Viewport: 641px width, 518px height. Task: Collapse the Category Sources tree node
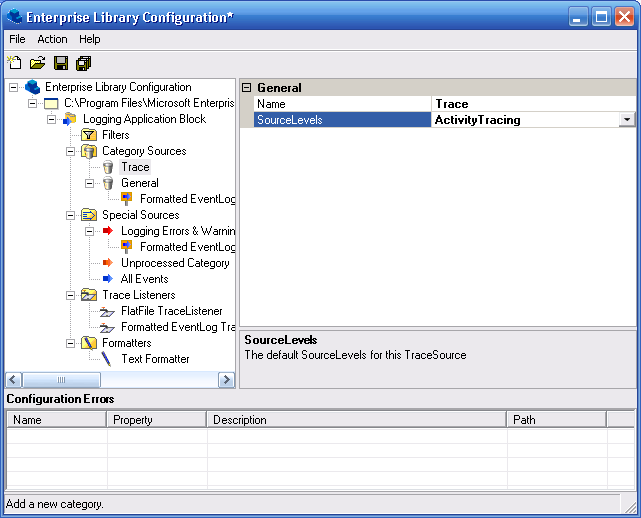[x=71, y=151]
